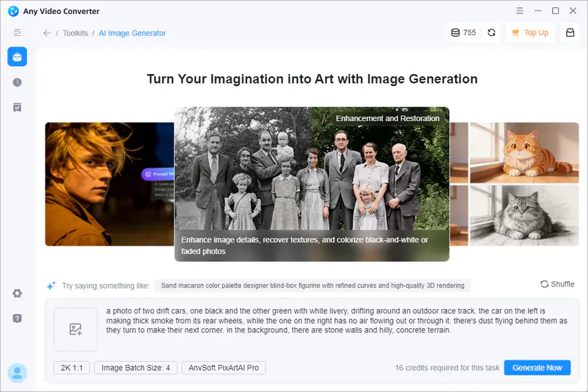Image resolution: width=588 pixels, height=392 pixels.
Task: Click Generate Now
Action: coord(537,368)
